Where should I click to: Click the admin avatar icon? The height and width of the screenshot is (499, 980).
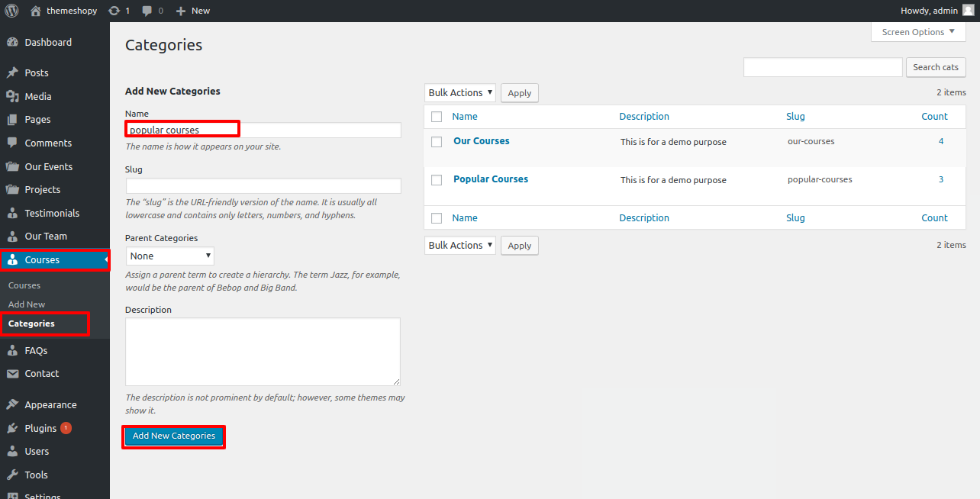pyautogui.click(x=968, y=11)
